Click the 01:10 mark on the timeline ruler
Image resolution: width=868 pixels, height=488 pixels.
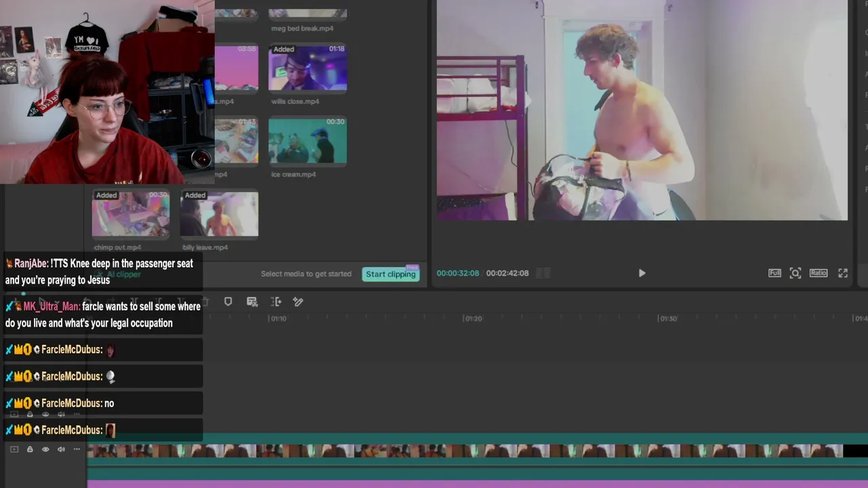[x=278, y=319]
